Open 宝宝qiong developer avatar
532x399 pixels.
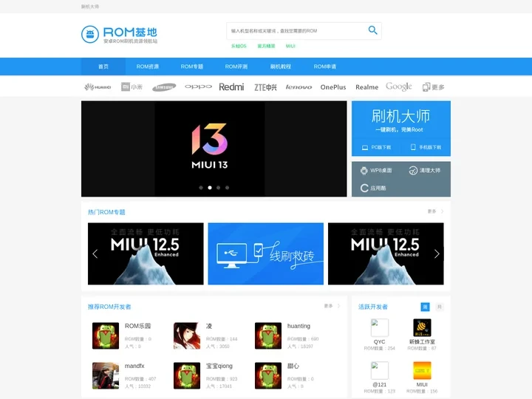click(x=187, y=375)
